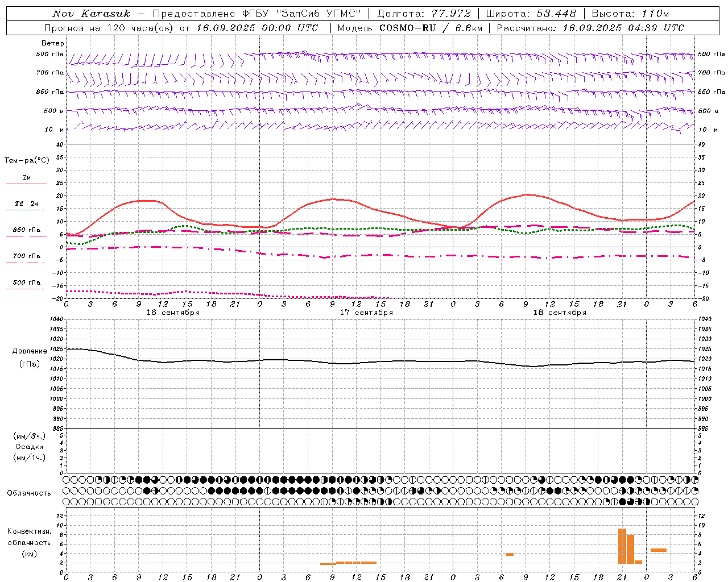Click the small orange bar near 4 km on 18 September morning
Screen dimensions: 728x582
[x=510, y=554]
